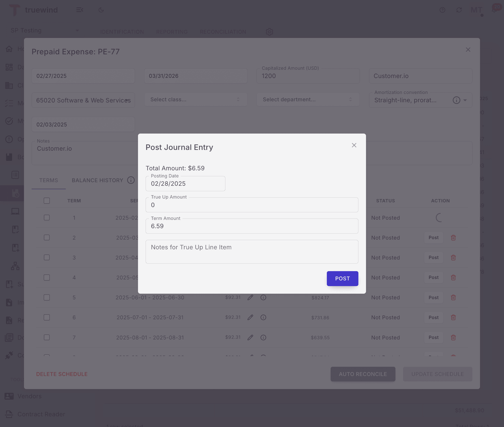Expand the Select department dropdown
This screenshot has width=504, height=427.
308,99
